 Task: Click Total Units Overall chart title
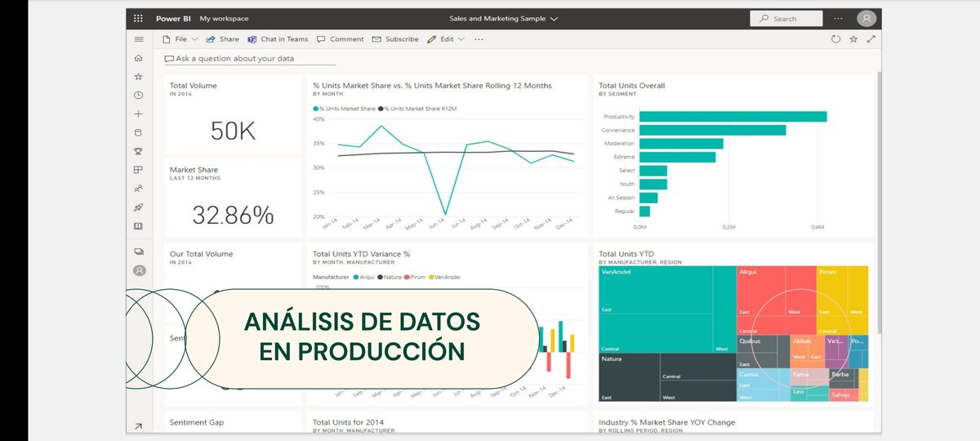(x=631, y=85)
